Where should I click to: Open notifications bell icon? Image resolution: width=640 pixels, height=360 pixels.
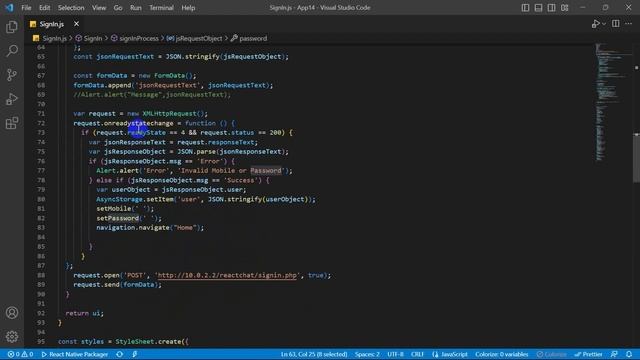[x=629, y=354]
